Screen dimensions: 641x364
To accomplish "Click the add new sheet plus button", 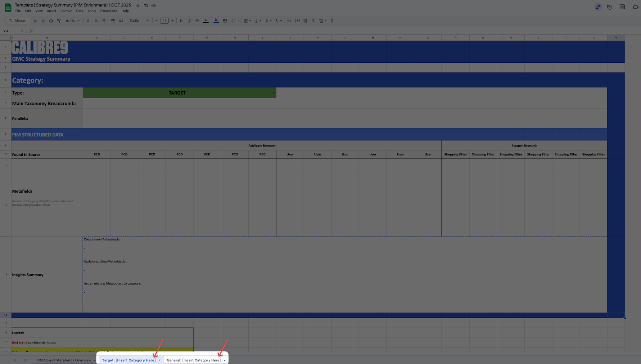I will [x=15, y=360].
